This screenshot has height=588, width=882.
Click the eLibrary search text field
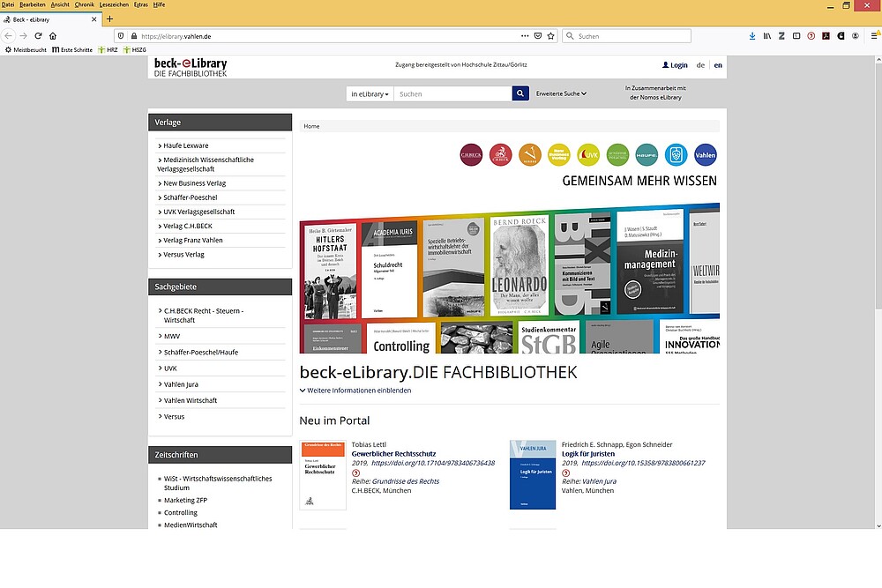click(452, 93)
